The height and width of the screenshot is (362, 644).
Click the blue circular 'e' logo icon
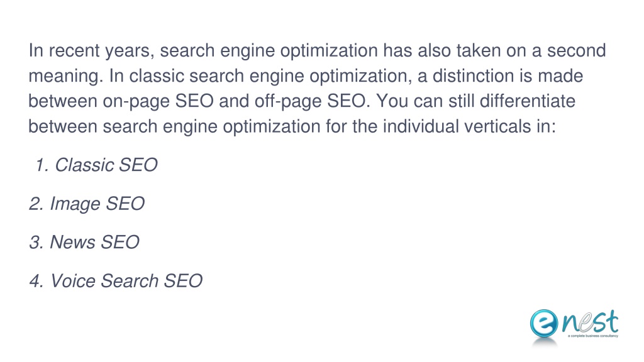[x=544, y=323]
